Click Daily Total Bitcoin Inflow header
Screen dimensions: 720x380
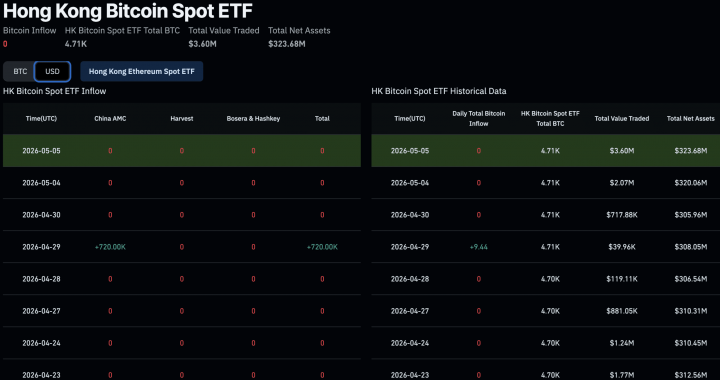[x=479, y=118]
